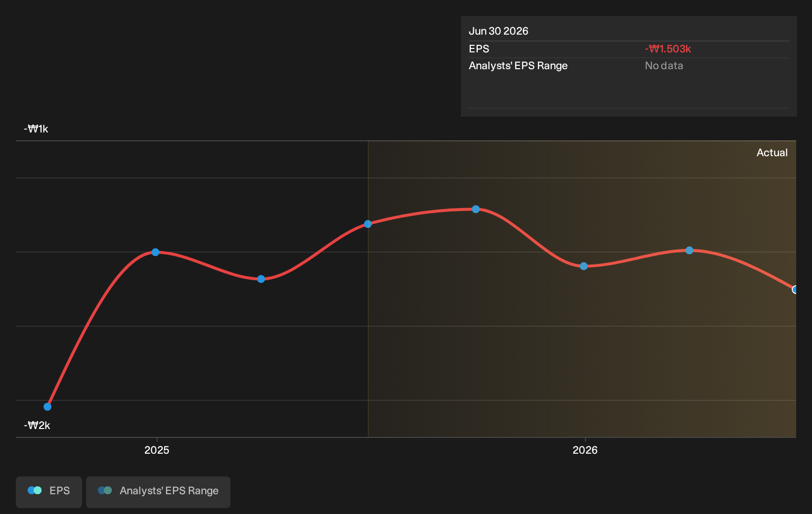This screenshot has height=514, width=812.
Task: Click the Actual region label
Action: pyautogui.click(x=772, y=153)
